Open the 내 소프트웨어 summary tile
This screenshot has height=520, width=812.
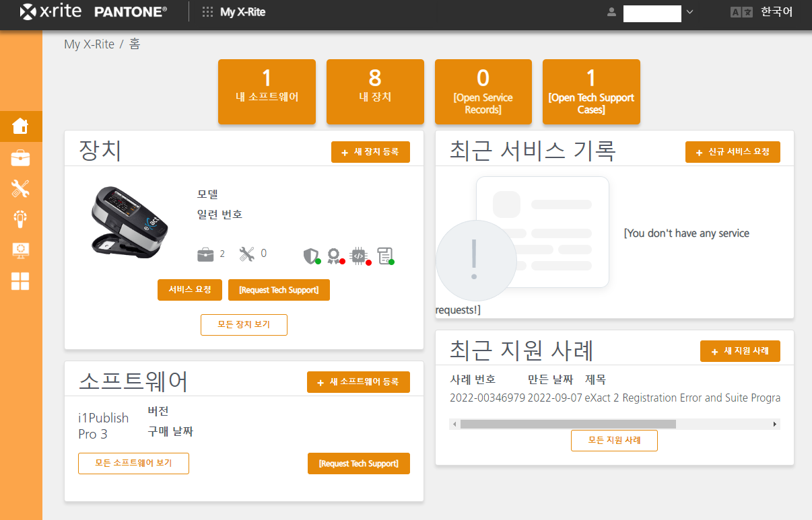(267, 91)
